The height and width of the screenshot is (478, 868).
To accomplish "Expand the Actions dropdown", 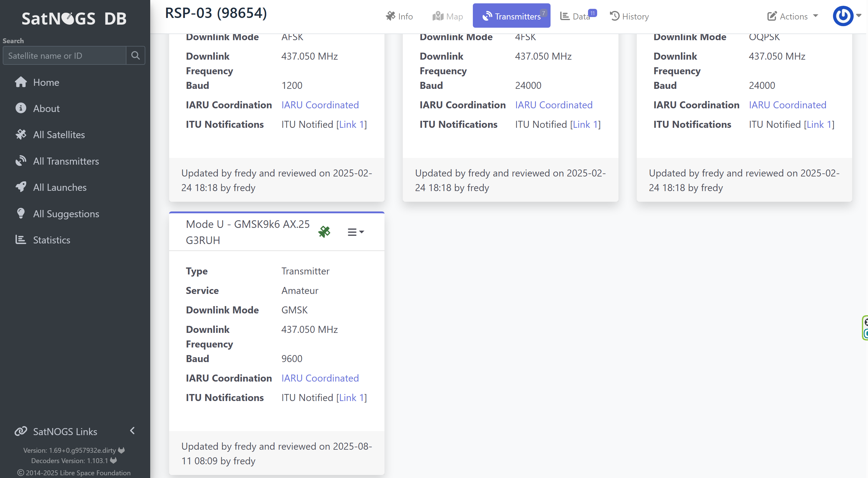I will 792,16.
